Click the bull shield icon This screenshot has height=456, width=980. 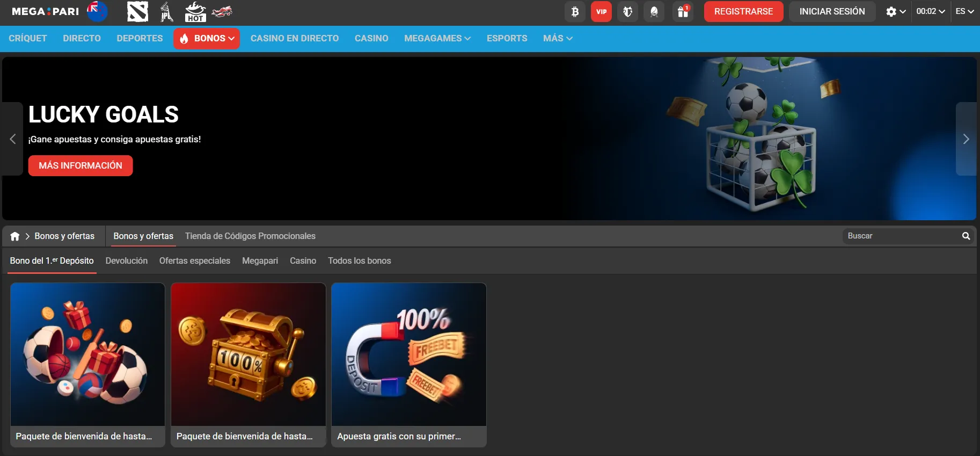click(x=627, y=11)
